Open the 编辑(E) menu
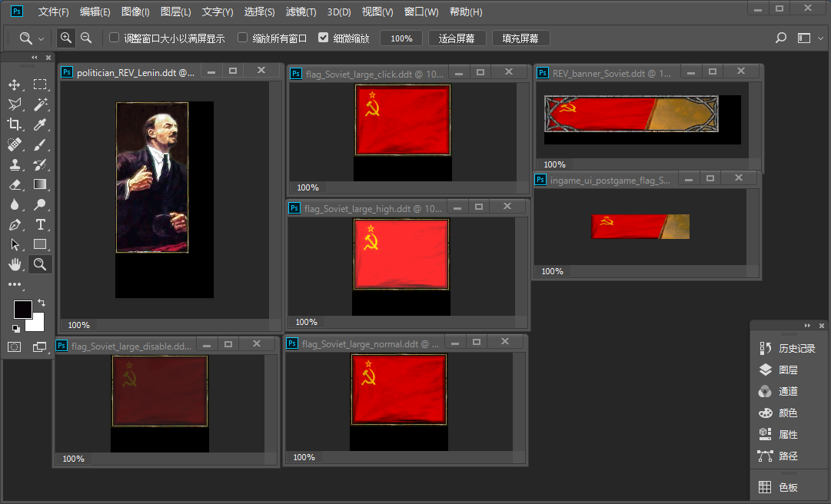The image size is (831, 504). point(95,12)
